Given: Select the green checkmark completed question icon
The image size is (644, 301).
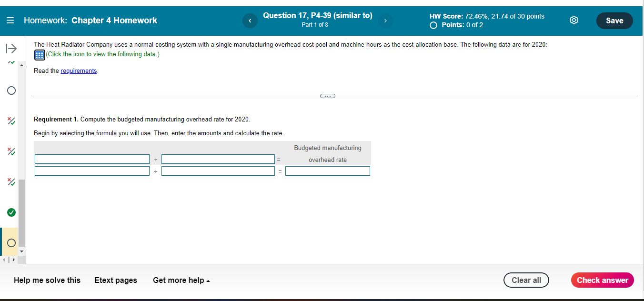Looking at the screenshot, I should click(11, 212).
